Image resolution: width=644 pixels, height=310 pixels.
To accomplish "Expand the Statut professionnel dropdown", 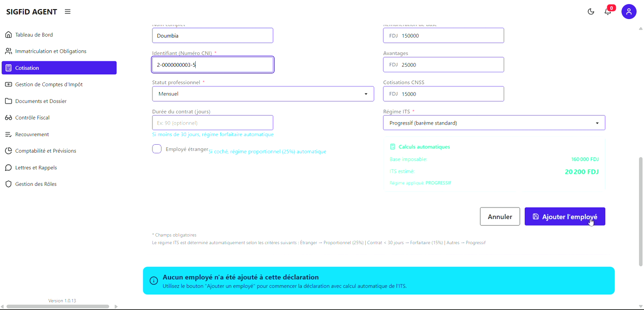I will click(x=263, y=94).
